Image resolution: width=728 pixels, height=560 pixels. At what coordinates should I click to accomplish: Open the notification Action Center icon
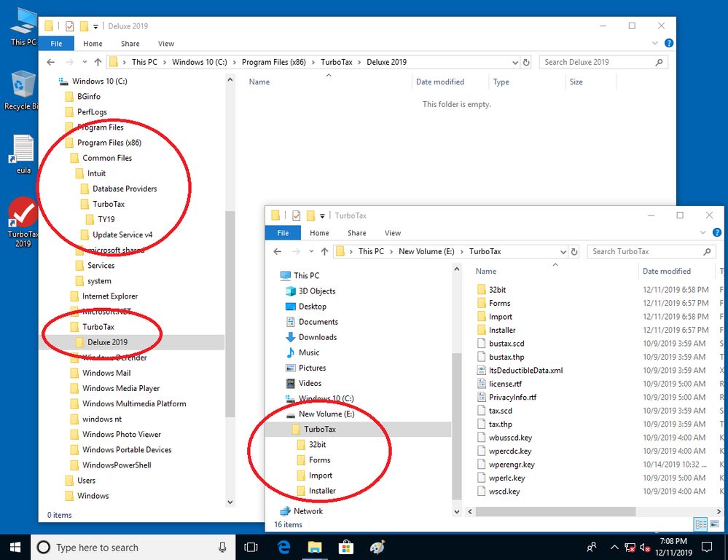pos(707,548)
